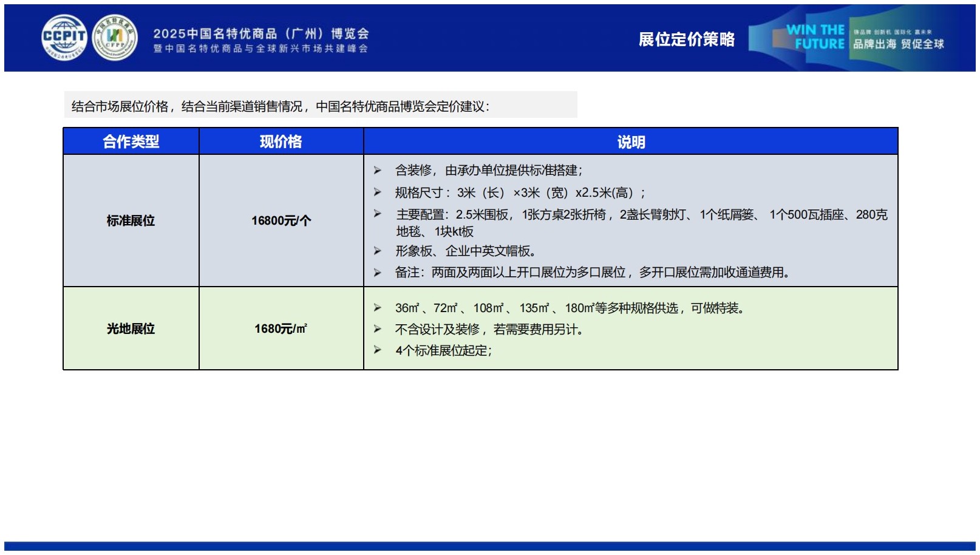
Task: Click the round CFPP emblem logo
Action: (115, 37)
